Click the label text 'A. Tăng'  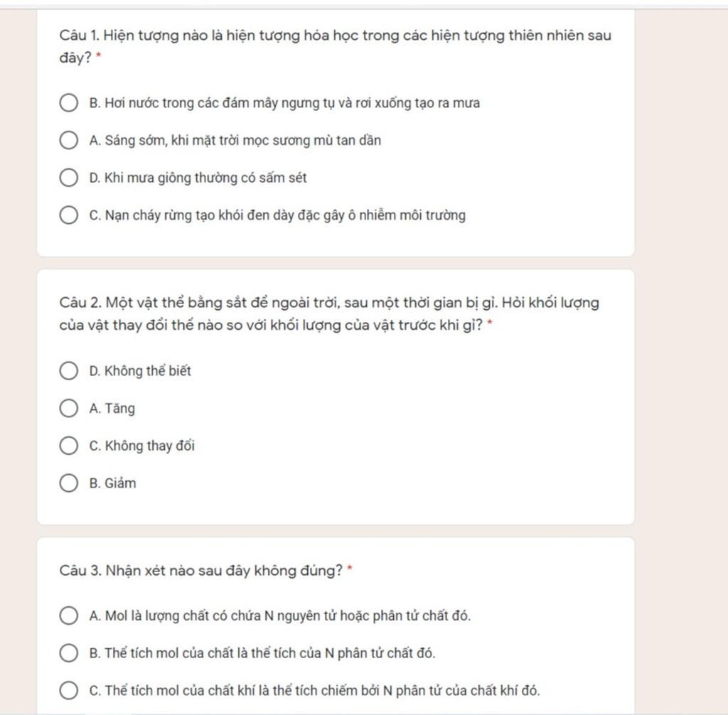112,409
